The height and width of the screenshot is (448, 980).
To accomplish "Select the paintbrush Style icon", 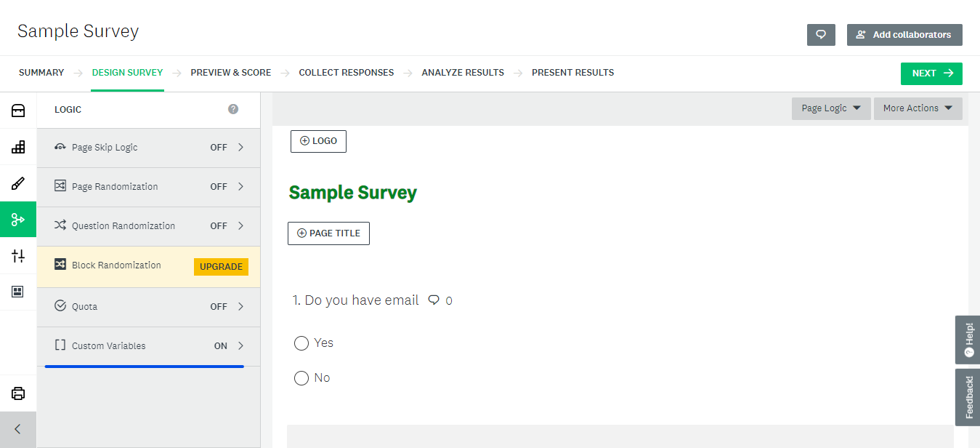I will tap(18, 183).
